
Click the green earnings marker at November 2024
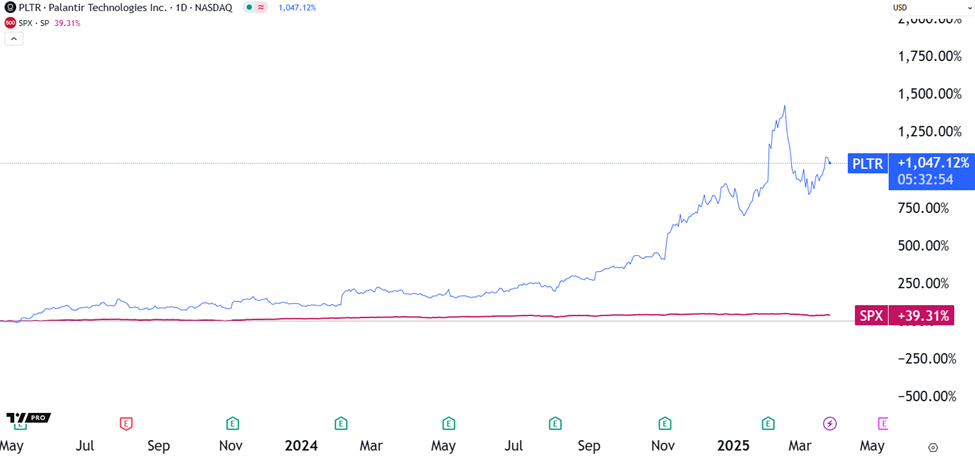click(665, 424)
